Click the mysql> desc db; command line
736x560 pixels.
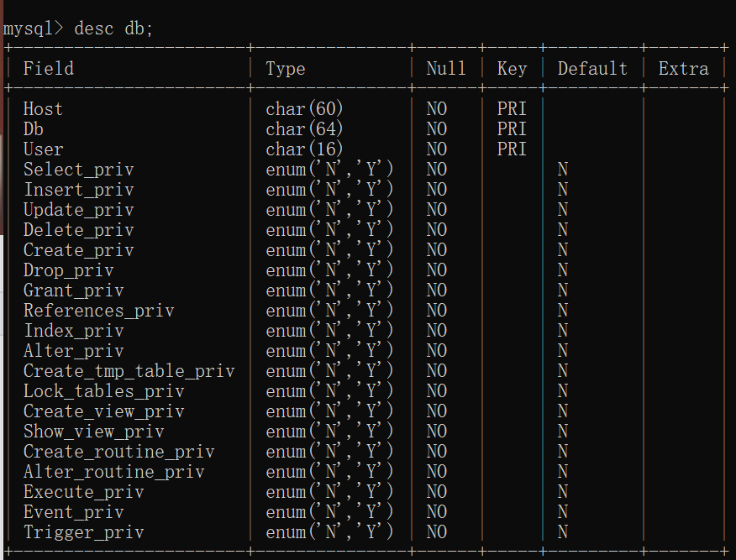pos(78,29)
